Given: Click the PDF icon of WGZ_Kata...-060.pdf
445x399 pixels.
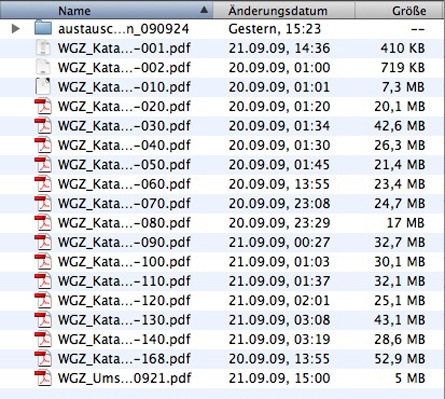Looking at the screenshot, I should 43,184.
